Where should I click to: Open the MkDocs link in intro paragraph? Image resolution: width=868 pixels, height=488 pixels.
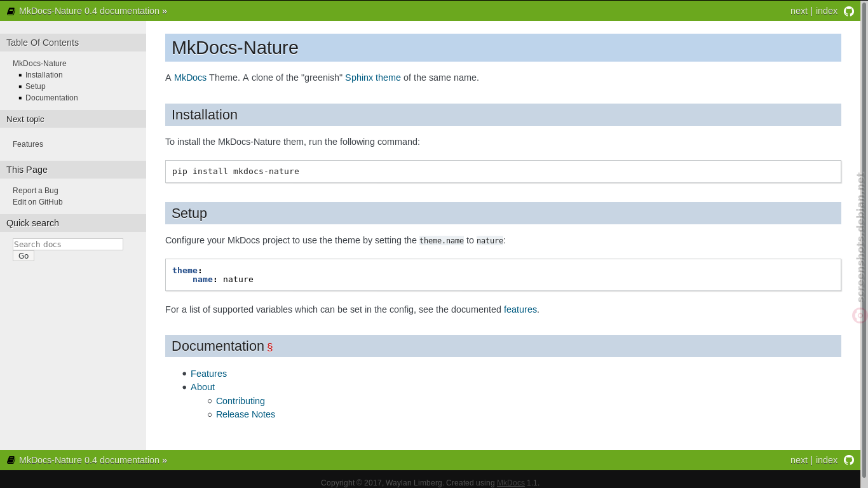click(190, 78)
